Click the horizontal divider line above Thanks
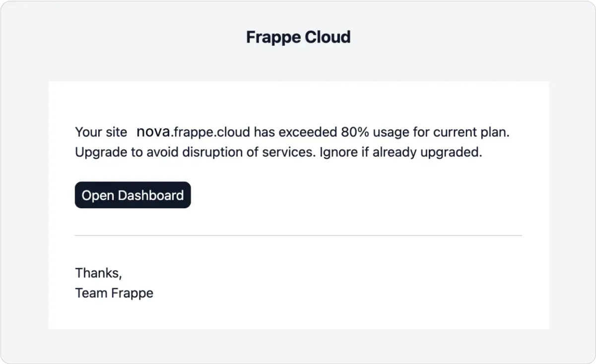The height and width of the screenshot is (364, 596). pyautogui.click(x=298, y=236)
